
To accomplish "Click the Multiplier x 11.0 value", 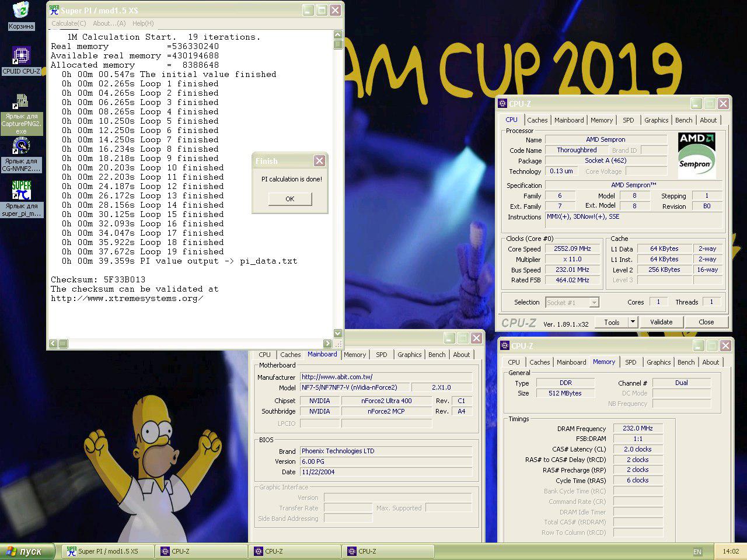I will (573, 259).
